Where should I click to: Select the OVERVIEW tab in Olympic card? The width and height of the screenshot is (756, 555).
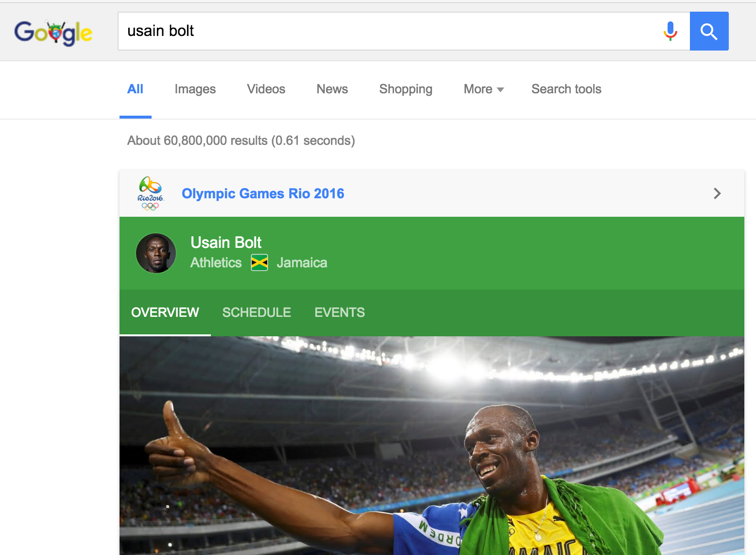[x=165, y=312]
